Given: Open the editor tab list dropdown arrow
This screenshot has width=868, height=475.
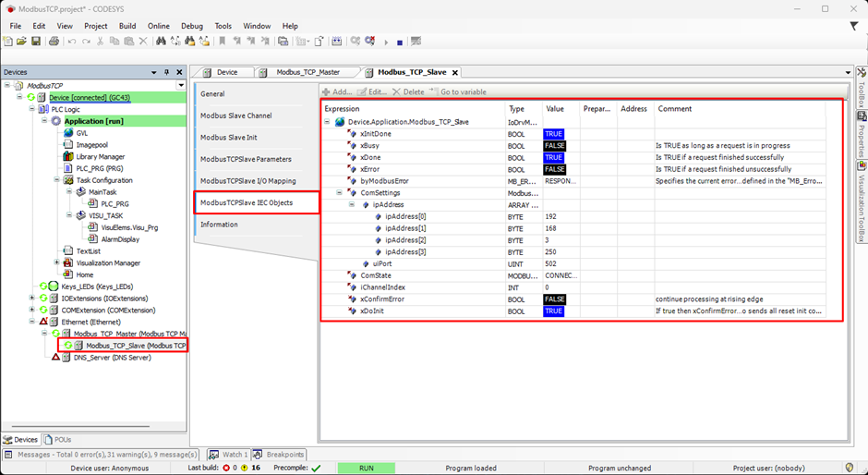Looking at the screenshot, I should click(x=848, y=73).
